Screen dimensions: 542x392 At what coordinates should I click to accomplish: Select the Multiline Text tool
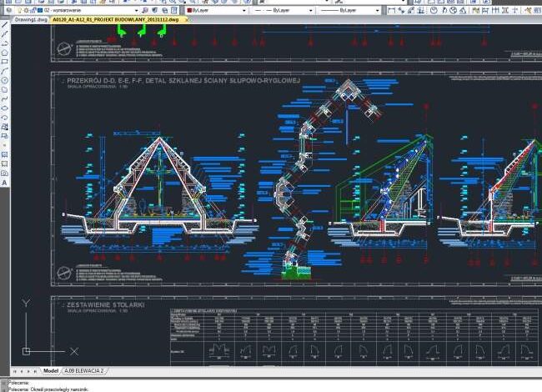coord(4,182)
